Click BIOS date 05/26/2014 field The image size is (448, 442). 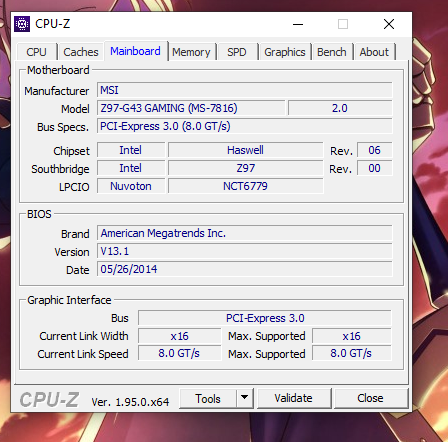click(x=245, y=269)
